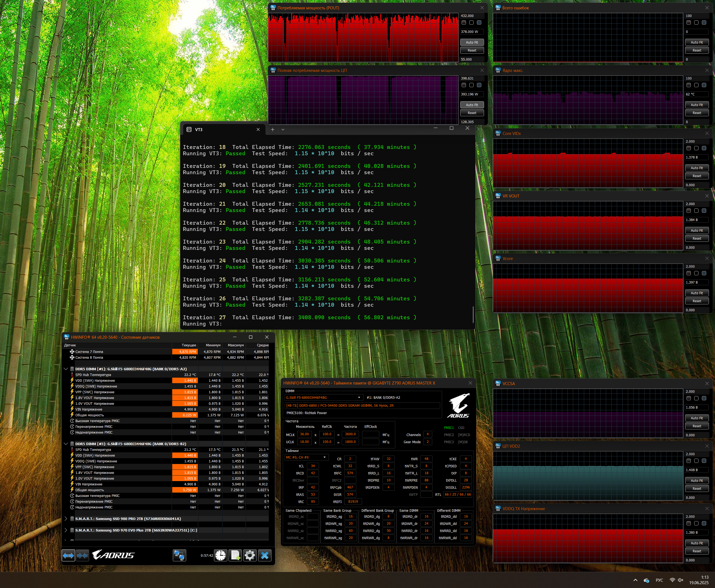This screenshot has width=715, height=588.
Task: Open the Windows volume tray icon
Action: pyautogui.click(x=680, y=580)
